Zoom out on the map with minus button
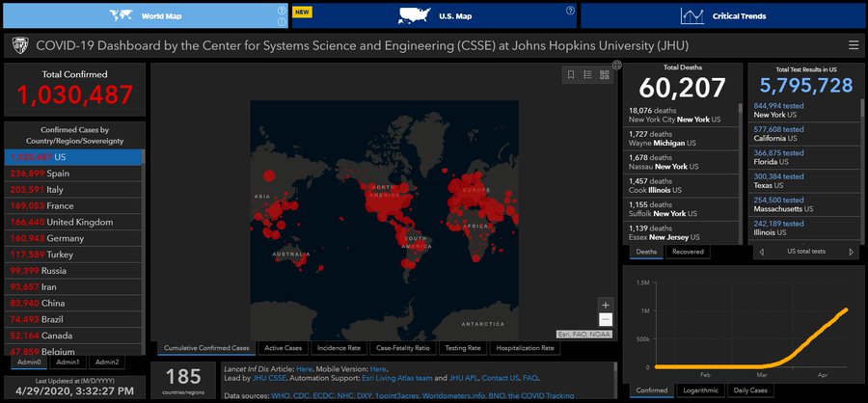868x403 pixels. click(606, 319)
